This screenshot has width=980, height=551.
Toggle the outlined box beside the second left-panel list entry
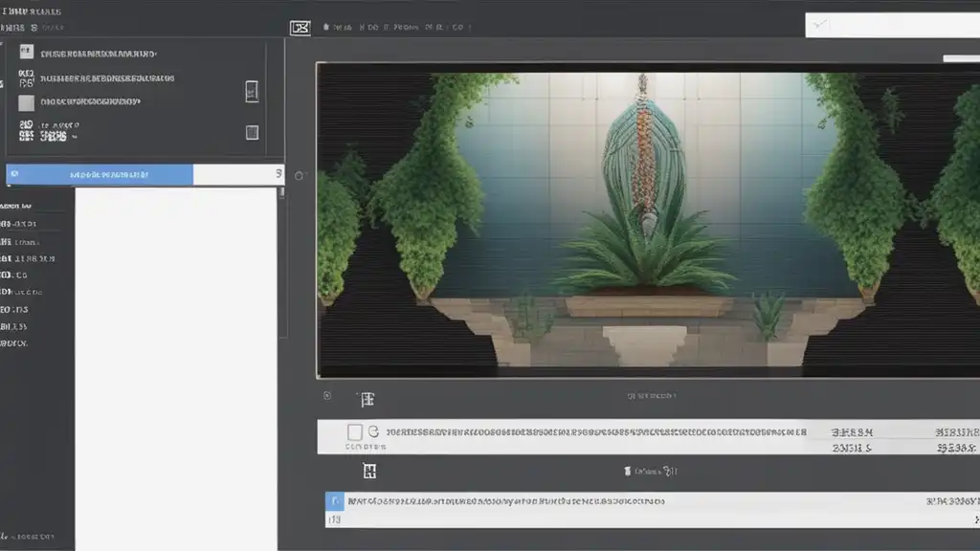pos(252,91)
